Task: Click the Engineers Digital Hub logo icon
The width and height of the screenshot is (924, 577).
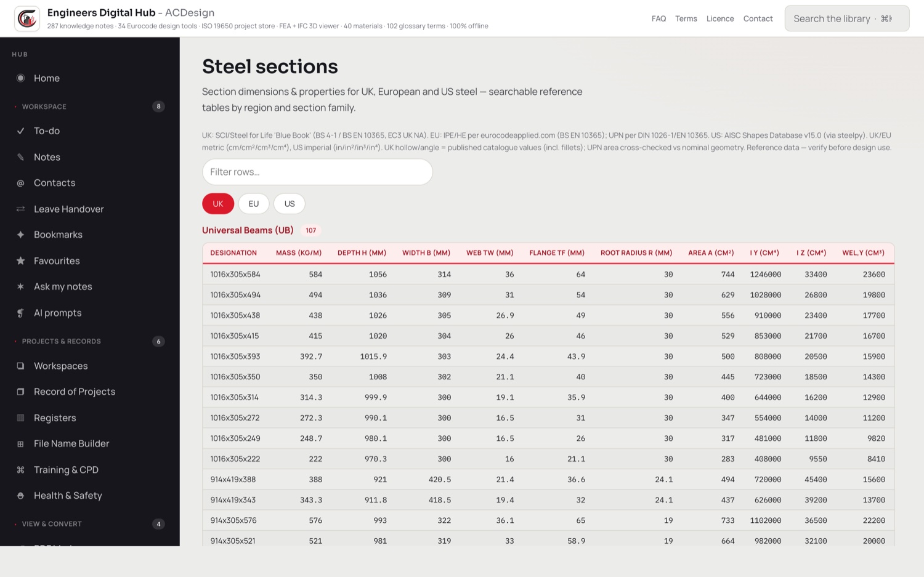Action: point(27,18)
